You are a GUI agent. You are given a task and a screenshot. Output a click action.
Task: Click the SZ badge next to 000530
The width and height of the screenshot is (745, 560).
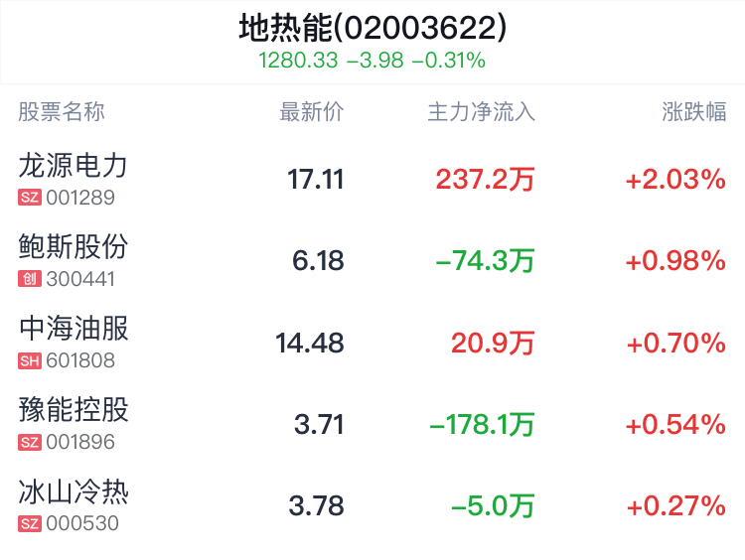coord(30,523)
